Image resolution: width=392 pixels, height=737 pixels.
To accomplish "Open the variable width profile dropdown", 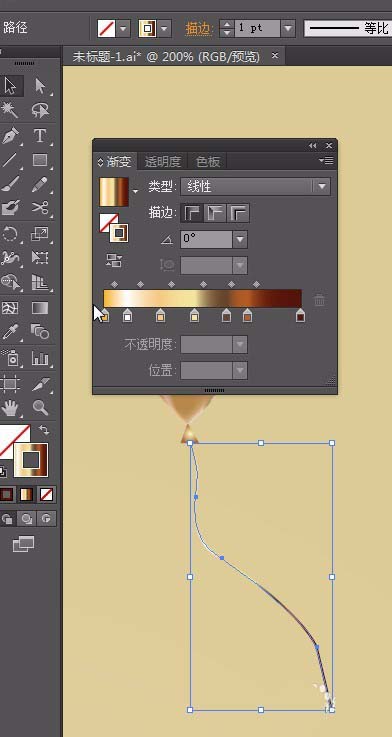I will click(347, 28).
